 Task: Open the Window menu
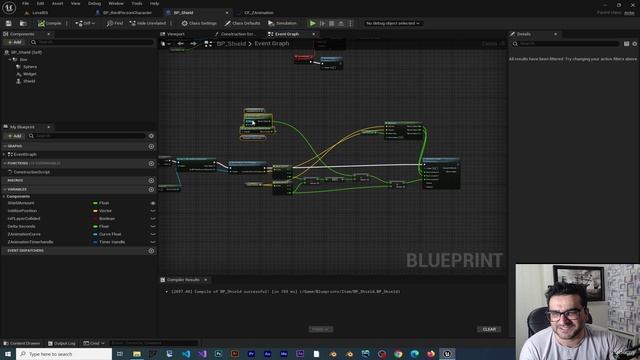pos(116,3)
